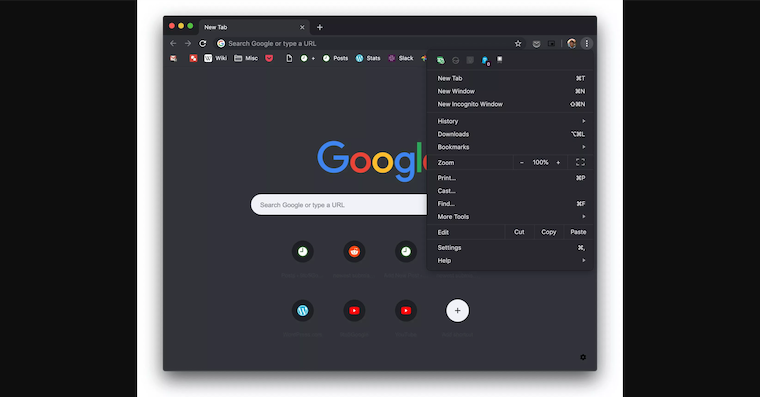Increase zoom with the plus button
Image resolution: width=760 pixels, height=397 pixels.
click(558, 162)
